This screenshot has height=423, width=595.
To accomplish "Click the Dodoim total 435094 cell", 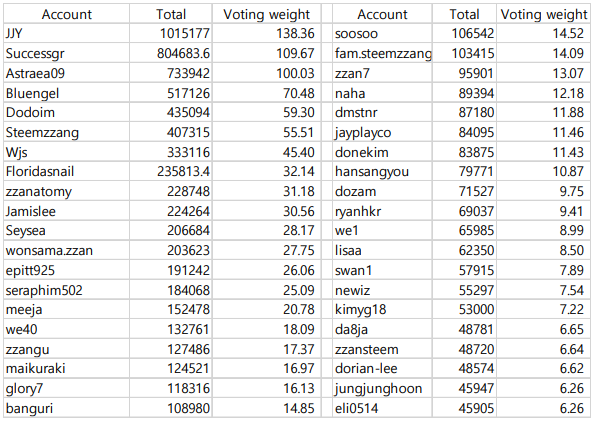I will click(171, 112).
